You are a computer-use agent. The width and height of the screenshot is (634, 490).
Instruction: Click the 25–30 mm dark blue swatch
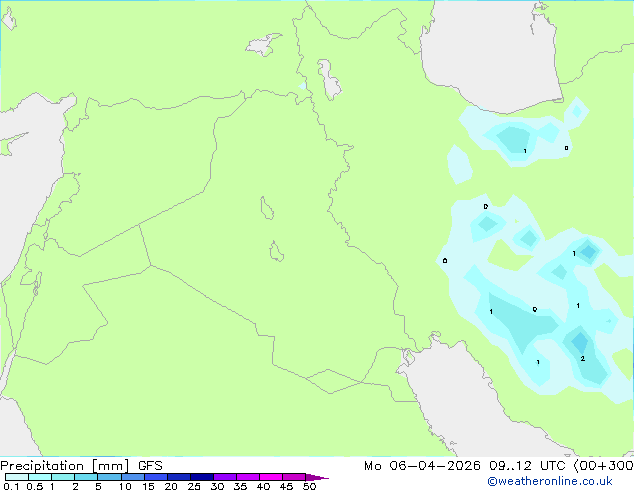[202, 477]
